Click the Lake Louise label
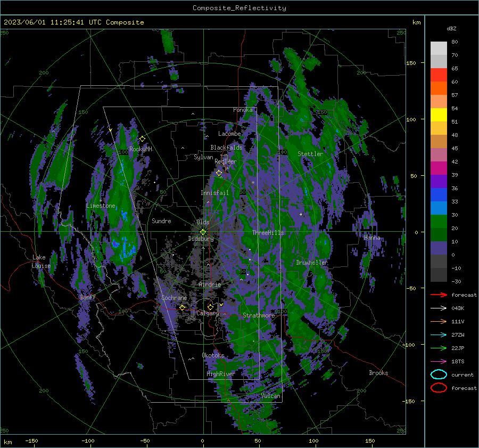This screenshot has width=479, height=448. pyautogui.click(x=41, y=262)
